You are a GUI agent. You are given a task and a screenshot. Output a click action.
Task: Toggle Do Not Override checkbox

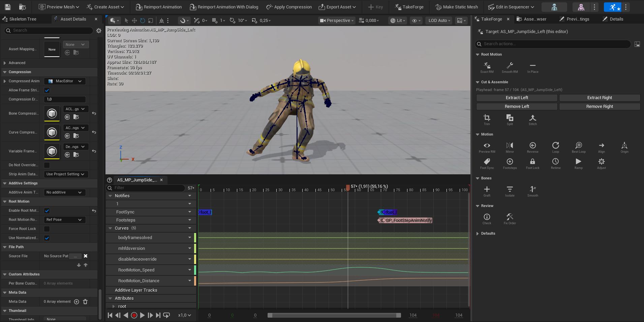(x=47, y=165)
